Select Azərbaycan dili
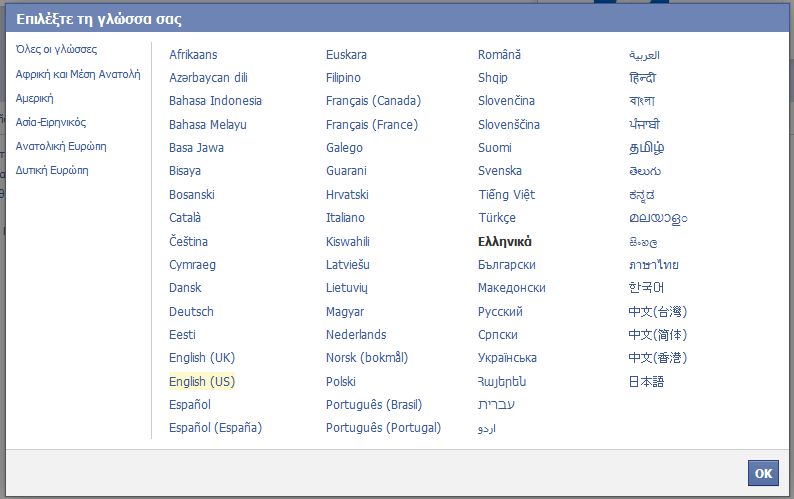This screenshot has width=794, height=499. (x=208, y=78)
